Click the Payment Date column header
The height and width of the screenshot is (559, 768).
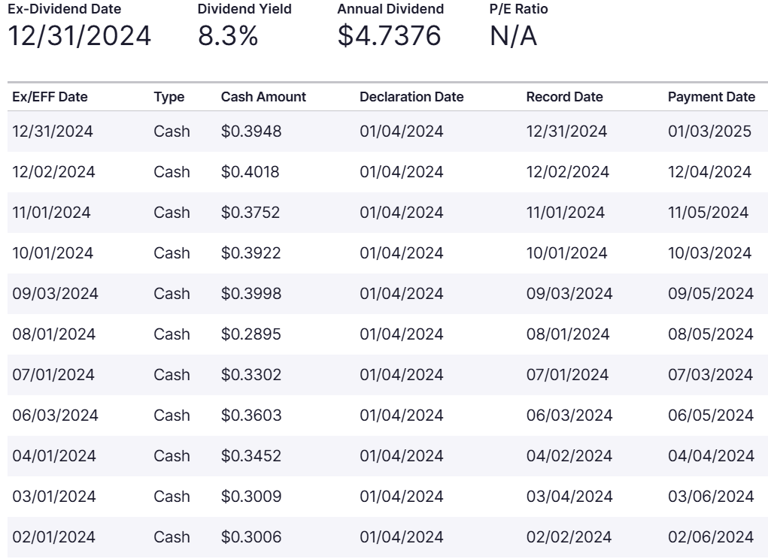pos(711,97)
